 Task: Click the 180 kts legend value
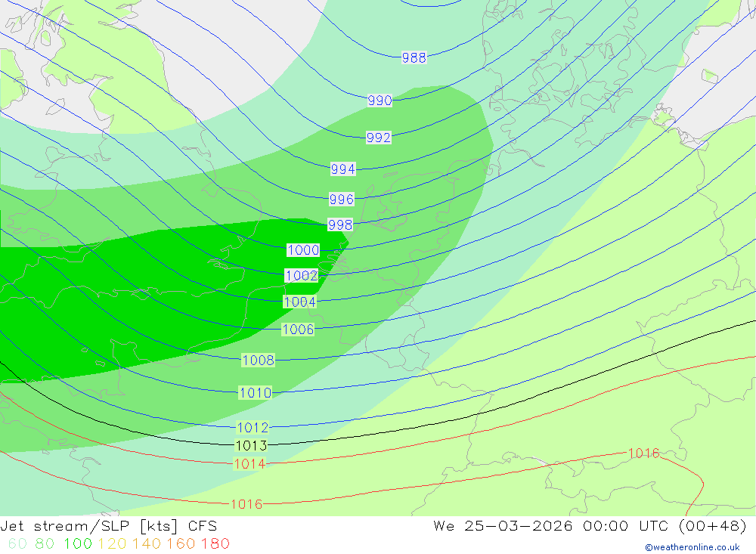[215, 544]
